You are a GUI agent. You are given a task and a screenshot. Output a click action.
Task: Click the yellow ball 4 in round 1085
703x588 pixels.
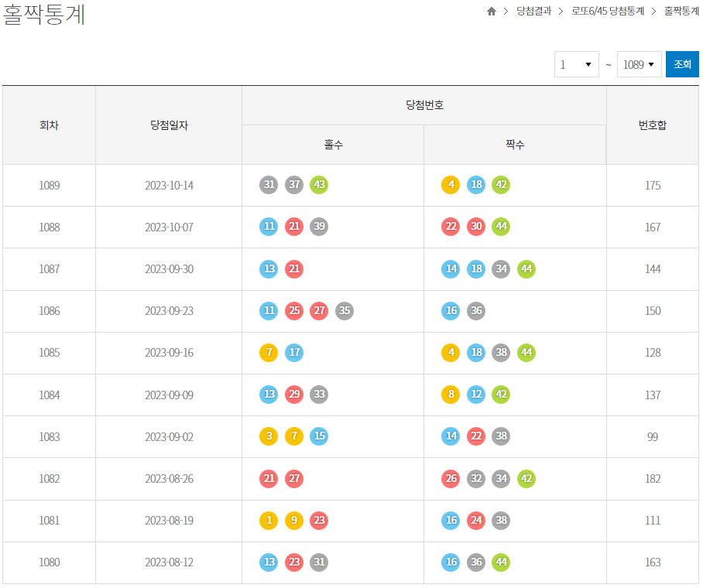[x=451, y=352]
